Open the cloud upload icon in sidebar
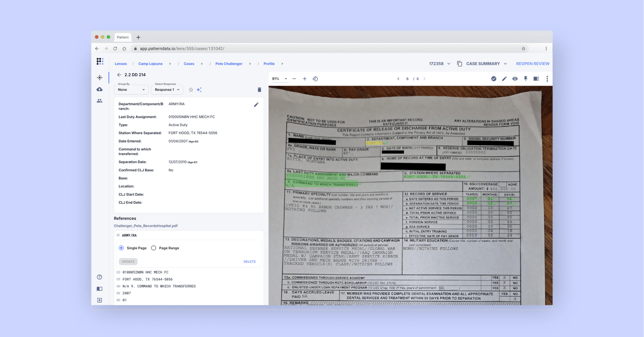The image size is (644, 337). click(100, 89)
